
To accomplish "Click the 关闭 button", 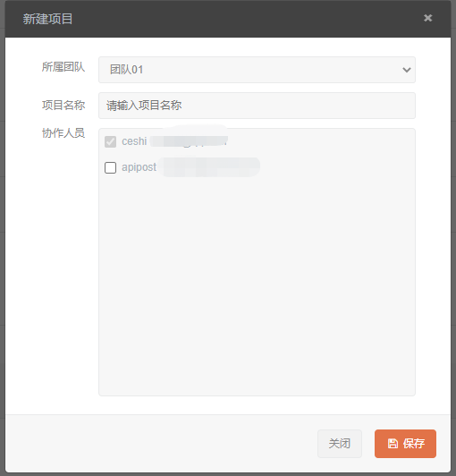I will coord(340,444).
